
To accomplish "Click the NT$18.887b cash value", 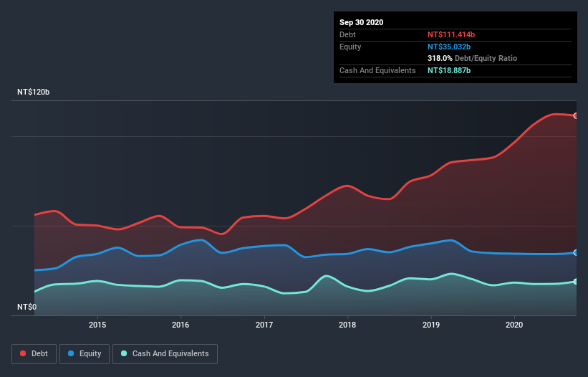I will [449, 70].
